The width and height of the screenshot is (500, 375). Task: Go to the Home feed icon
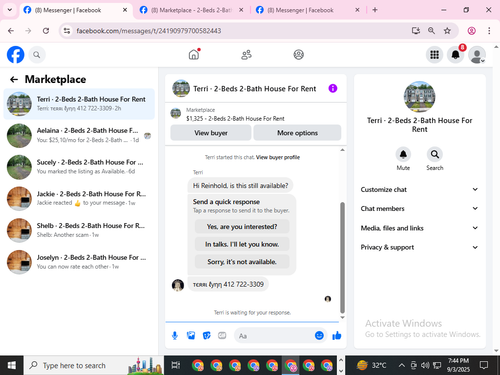[x=194, y=54]
